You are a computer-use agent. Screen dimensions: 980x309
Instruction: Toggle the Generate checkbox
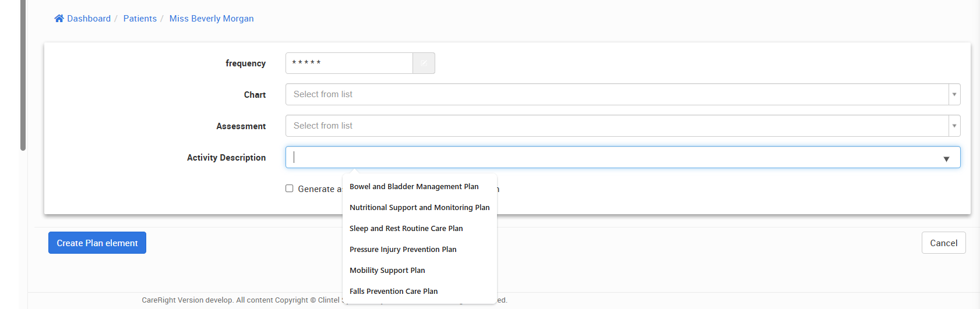[289, 189]
